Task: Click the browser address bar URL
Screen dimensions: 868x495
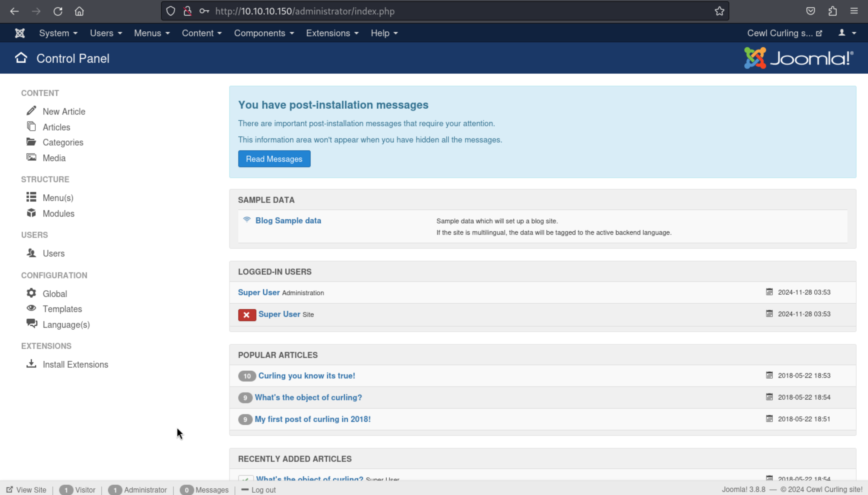Action: click(x=305, y=11)
